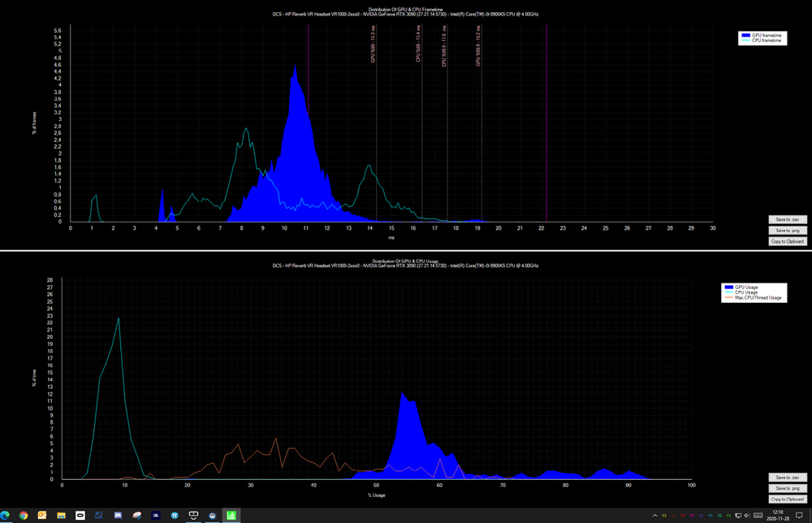Image resolution: width=812 pixels, height=523 pixels.
Task: Click the '% Usage' x-axis label
Action: click(x=377, y=495)
